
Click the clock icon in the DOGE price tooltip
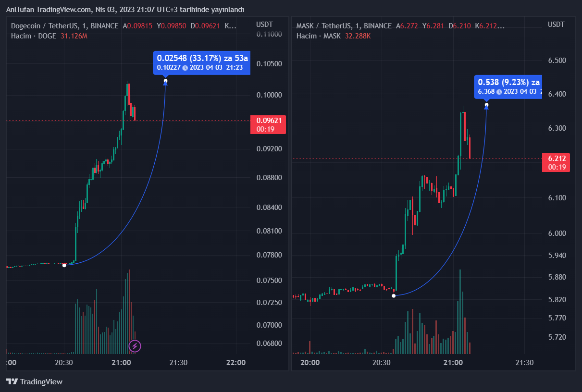coord(185,68)
